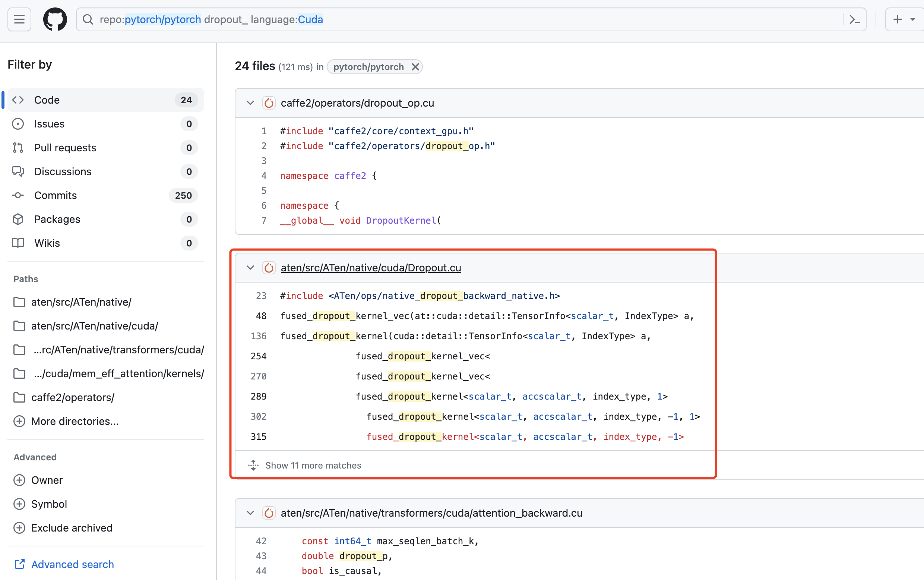Click plus icon next to Exclude archived
Image resolution: width=924 pixels, height=580 pixels.
click(x=19, y=527)
